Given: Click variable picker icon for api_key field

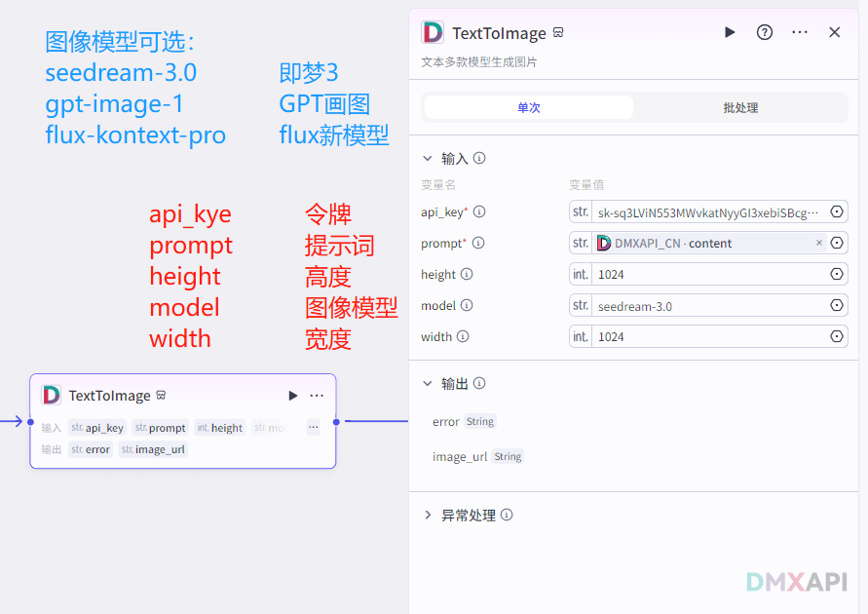Looking at the screenshot, I should tap(837, 212).
